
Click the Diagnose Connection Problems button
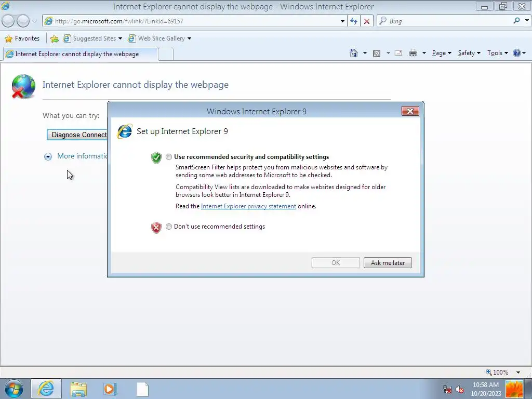[77, 135]
